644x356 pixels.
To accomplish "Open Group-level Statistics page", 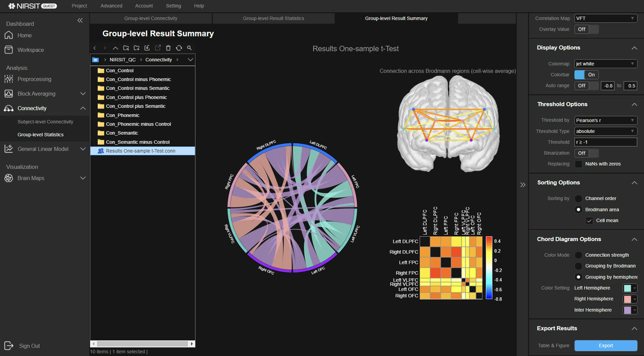I will pyautogui.click(x=41, y=135).
